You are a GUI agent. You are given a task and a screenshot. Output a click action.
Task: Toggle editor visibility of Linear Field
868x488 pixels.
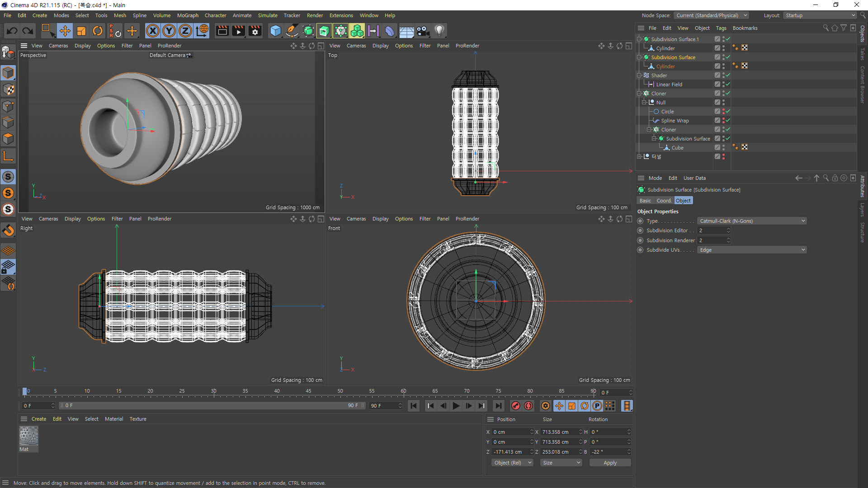723,83
